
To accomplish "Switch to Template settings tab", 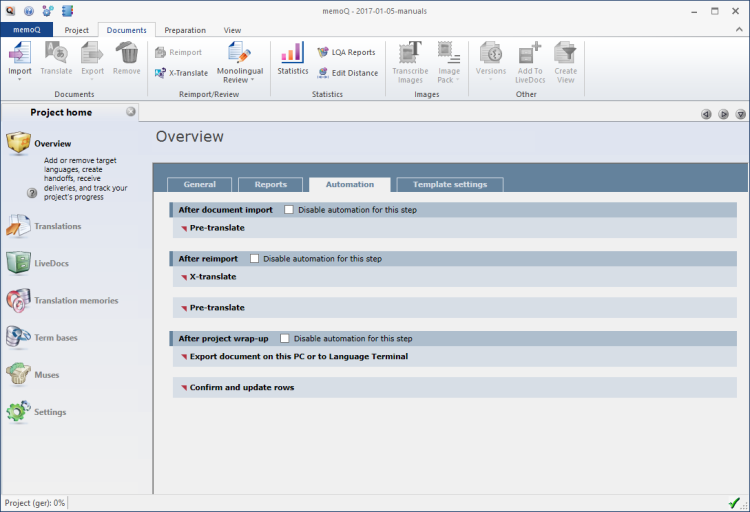I will pyautogui.click(x=450, y=184).
